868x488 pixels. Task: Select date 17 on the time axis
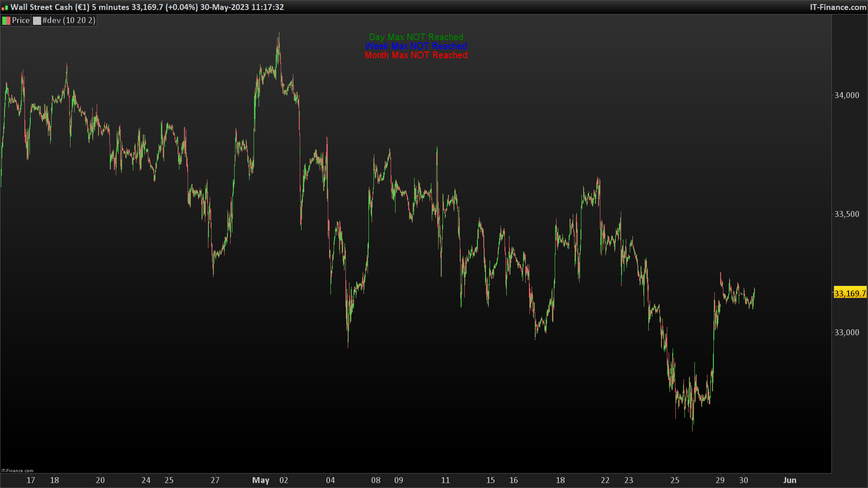tap(31, 480)
